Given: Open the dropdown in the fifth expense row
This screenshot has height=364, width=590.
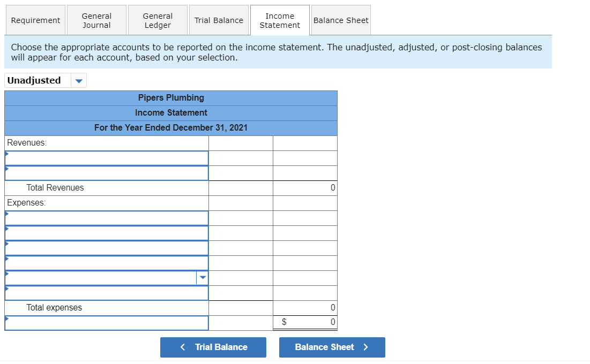Looking at the screenshot, I should [x=203, y=277].
